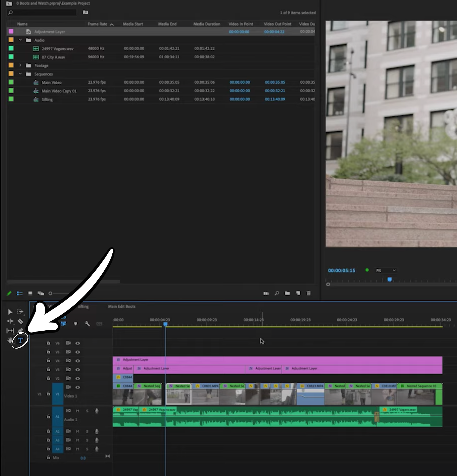Choose the Selection arrow tool

(10, 311)
